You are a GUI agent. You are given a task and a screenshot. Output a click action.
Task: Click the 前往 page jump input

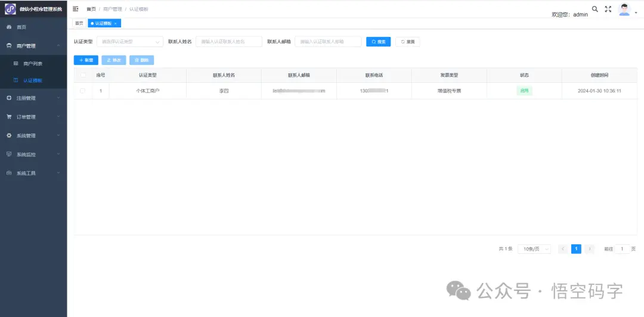pyautogui.click(x=622, y=249)
